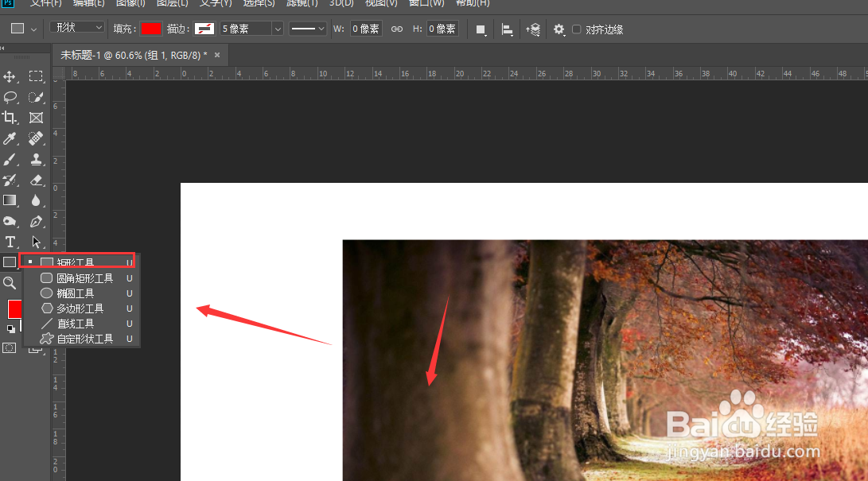Screen dimensions: 868x481
Task: Open path alignment options
Action: (x=507, y=29)
